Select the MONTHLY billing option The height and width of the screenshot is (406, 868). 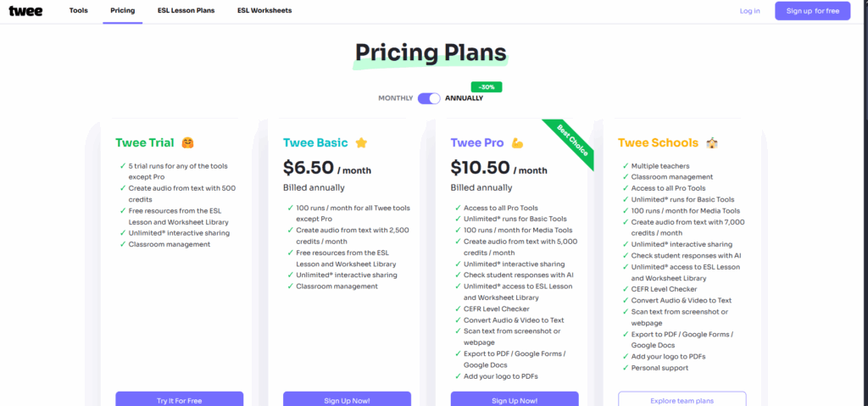click(x=395, y=98)
